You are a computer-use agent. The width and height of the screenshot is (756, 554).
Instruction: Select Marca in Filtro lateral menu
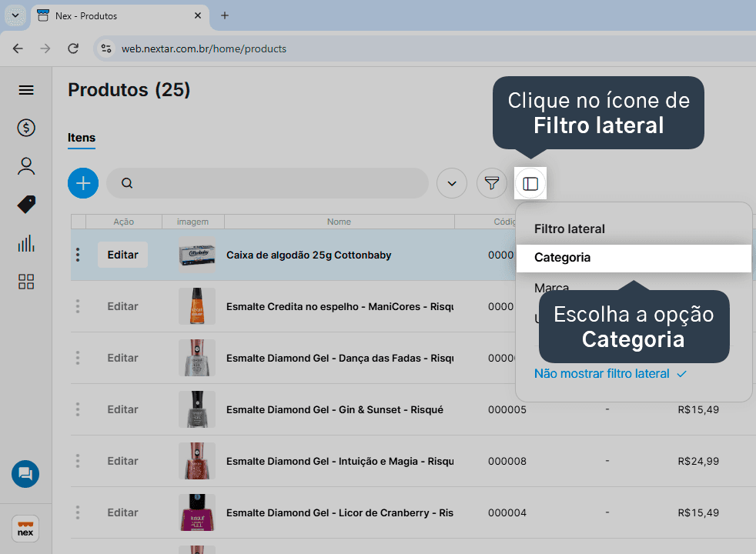pyautogui.click(x=551, y=288)
